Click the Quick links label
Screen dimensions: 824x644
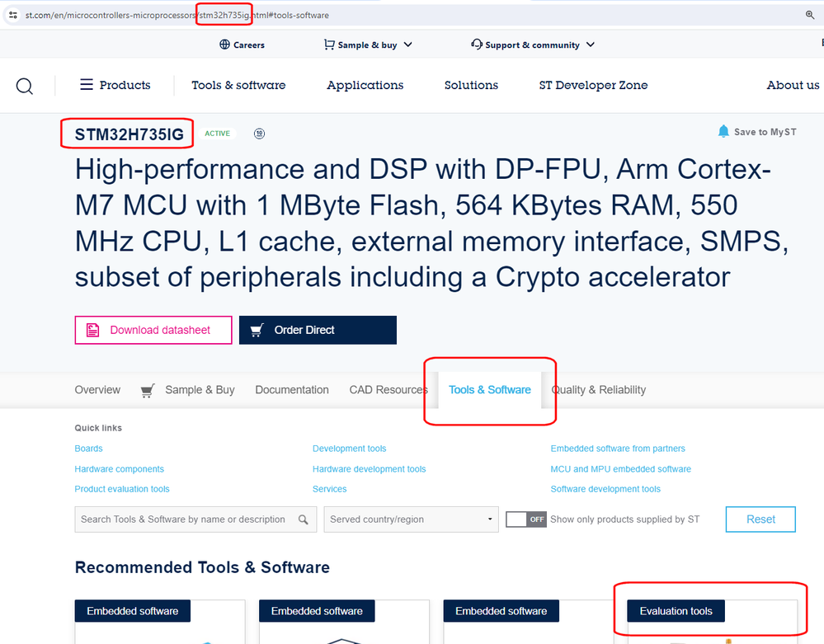click(98, 428)
